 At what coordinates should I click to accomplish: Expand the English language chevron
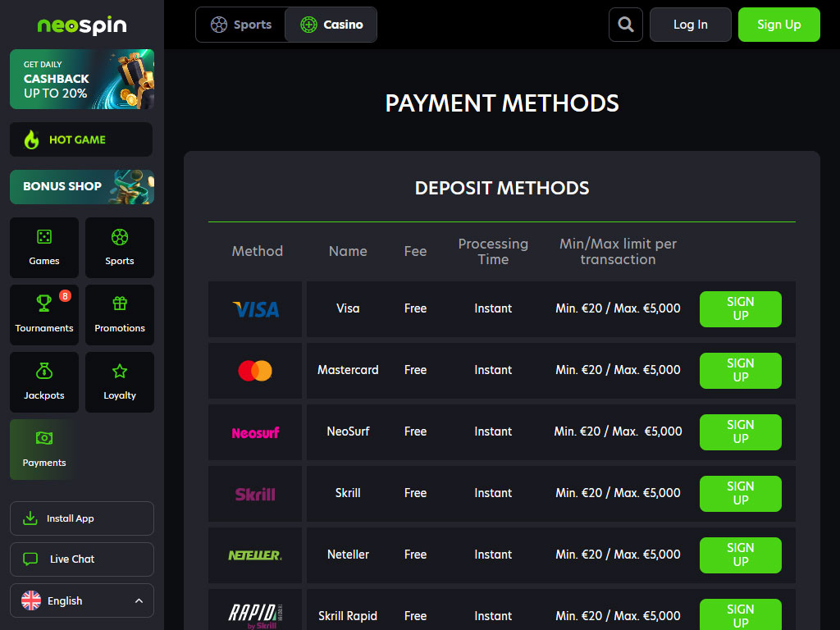(x=139, y=600)
